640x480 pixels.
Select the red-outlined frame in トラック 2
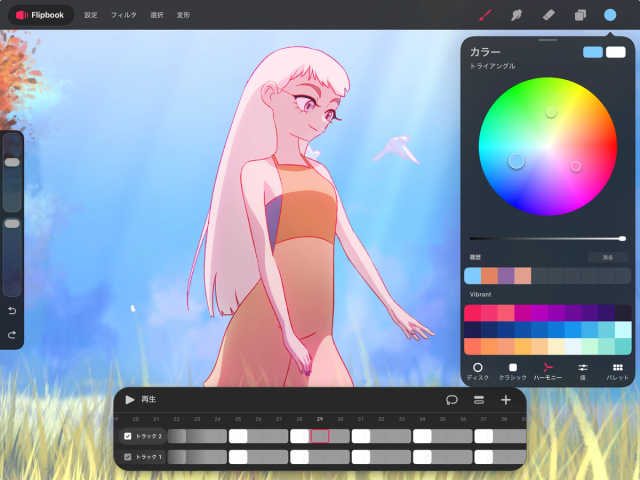coord(320,436)
